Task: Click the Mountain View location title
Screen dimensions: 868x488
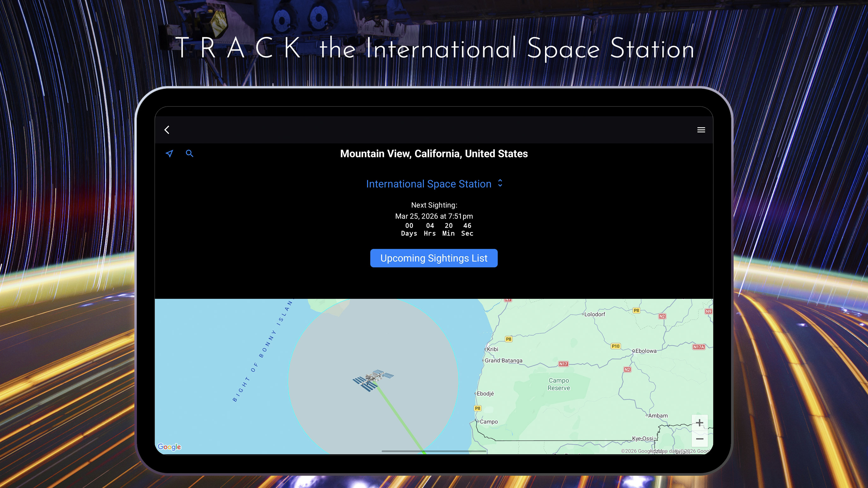Action: pos(434,154)
